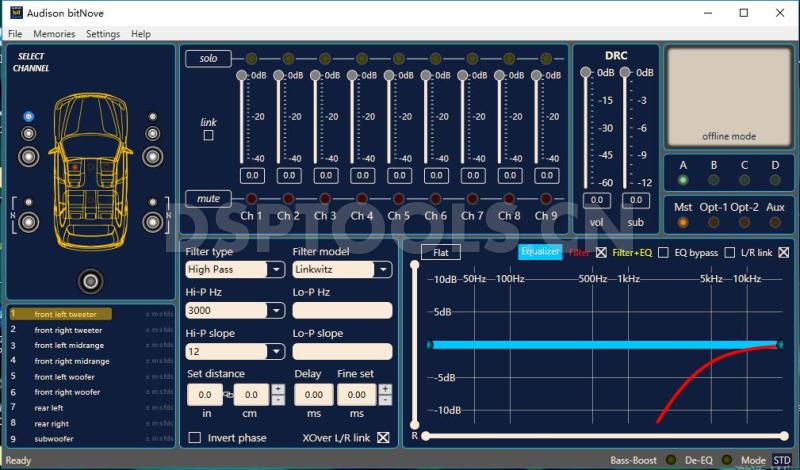Uncheck the XOver L/R link checkbox
Viewport: 800px width, 470px height.
pyautogui.click(x=383, y=438)
